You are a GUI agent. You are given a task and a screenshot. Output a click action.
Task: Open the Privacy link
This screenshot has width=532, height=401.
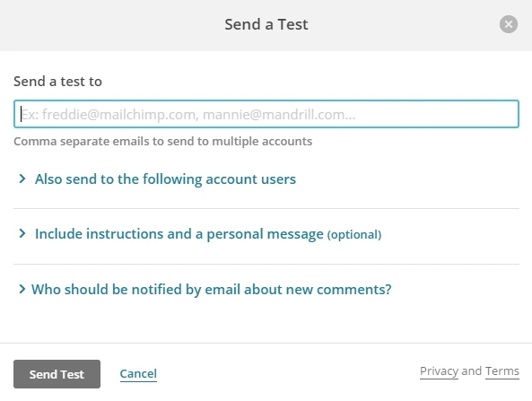click(x=439, y=371)
